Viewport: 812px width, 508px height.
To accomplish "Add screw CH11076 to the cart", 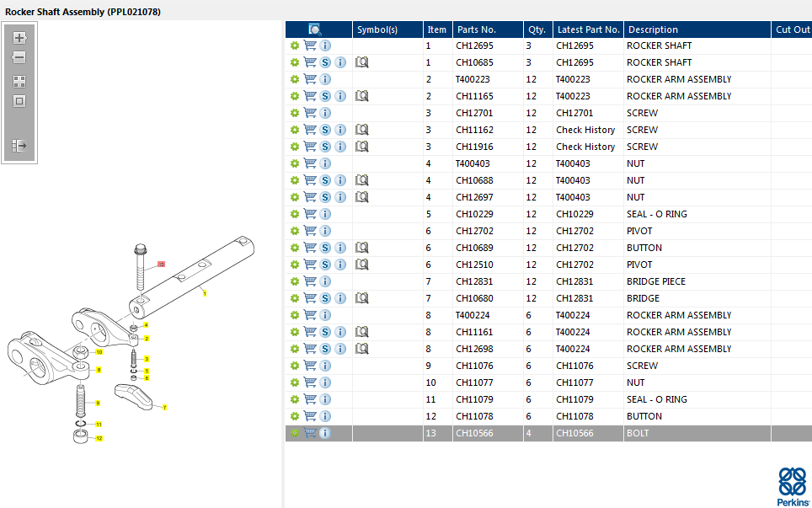I will coord(310,366).
